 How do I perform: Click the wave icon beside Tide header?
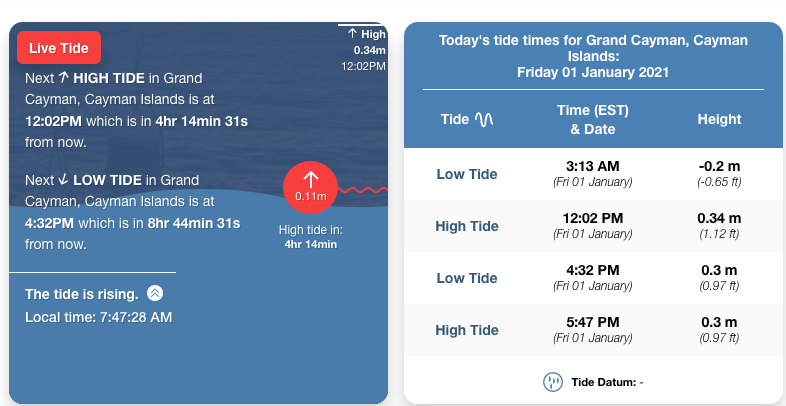point(484,119)
